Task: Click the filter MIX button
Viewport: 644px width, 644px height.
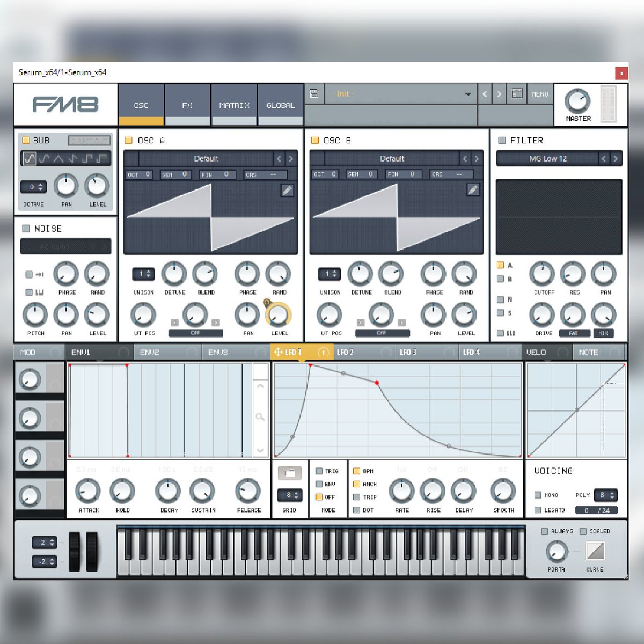Action: 603,333
